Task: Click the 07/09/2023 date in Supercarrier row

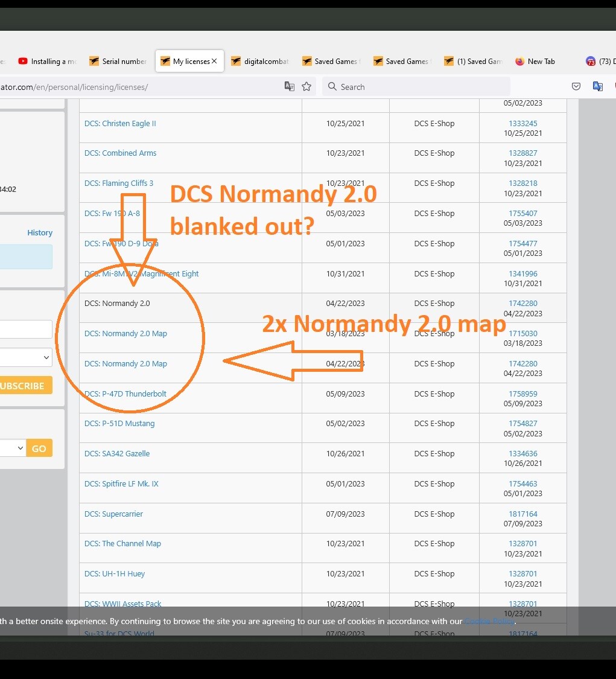Action: (346, 514)
